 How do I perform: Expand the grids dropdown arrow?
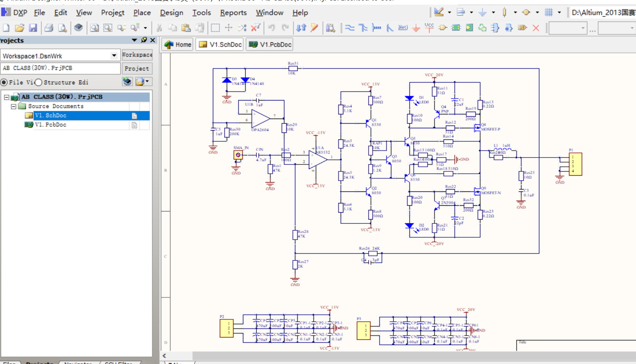click(x=559, y=12)
